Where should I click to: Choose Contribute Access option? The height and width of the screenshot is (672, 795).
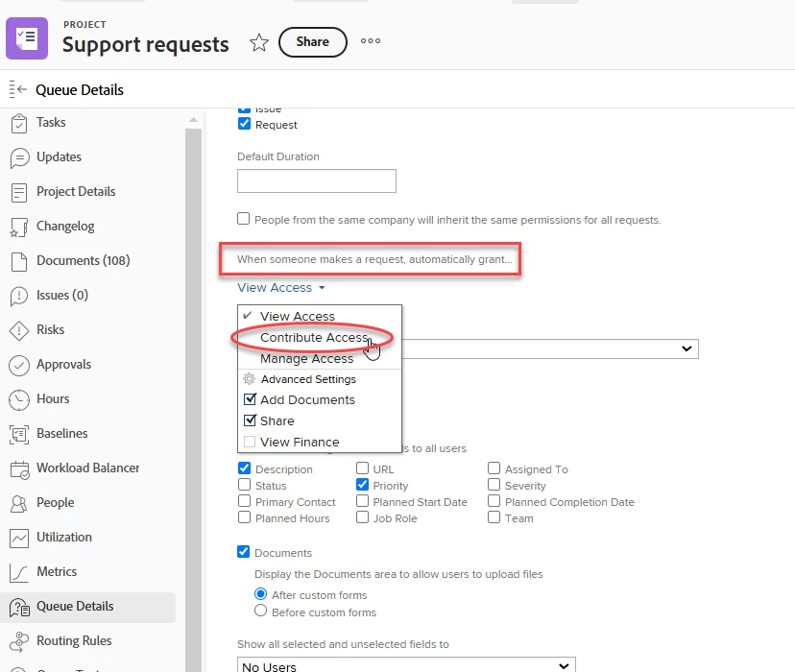[x=313, y=338]
